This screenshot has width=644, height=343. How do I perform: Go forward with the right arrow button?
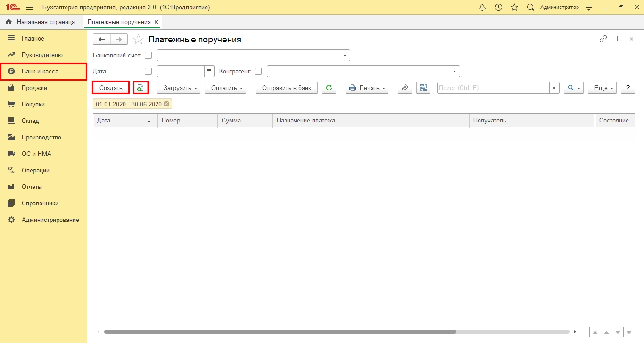119,39
